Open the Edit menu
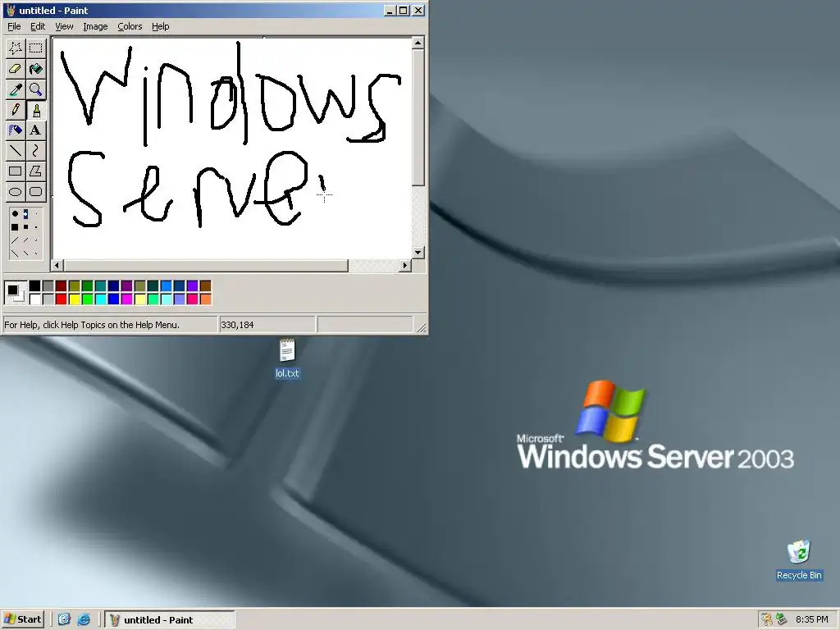 38,26
